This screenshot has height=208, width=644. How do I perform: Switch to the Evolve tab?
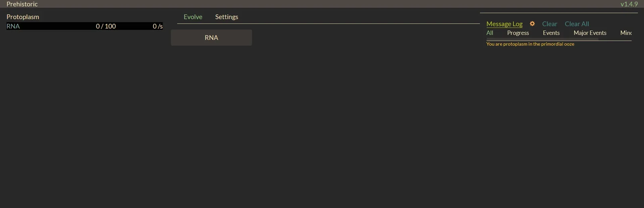click(x=193, y=17)
